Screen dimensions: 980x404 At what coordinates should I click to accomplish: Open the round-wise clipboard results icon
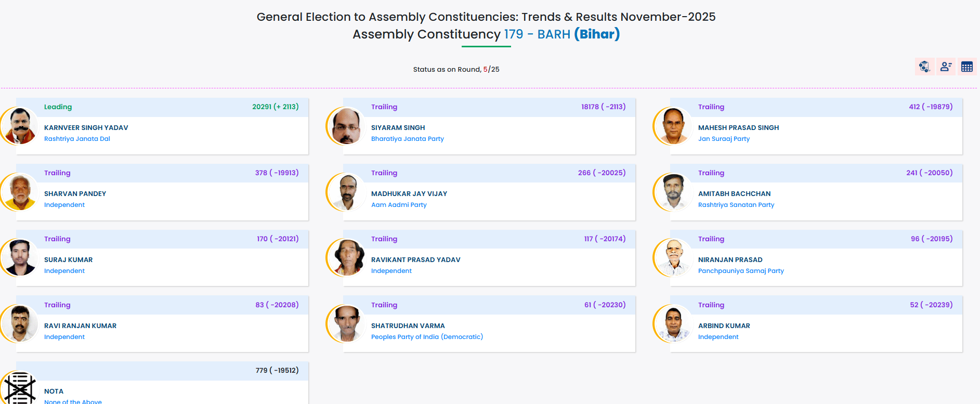(x=924, y=67)
